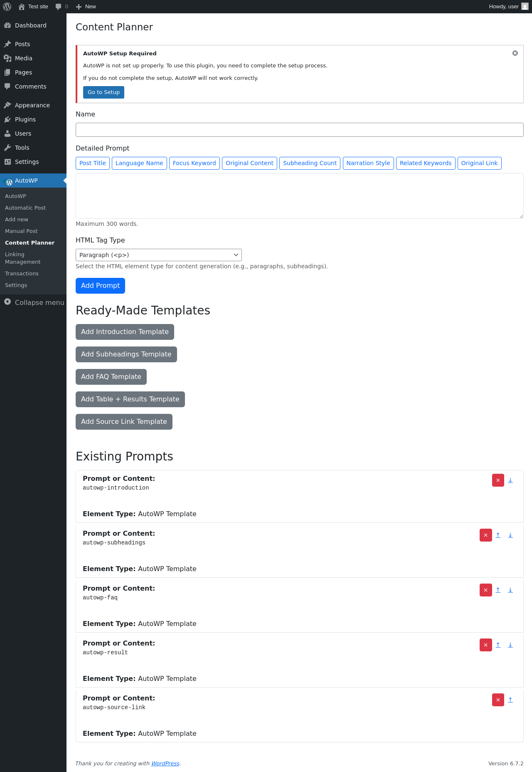Click into the Detailed Prompt textarea

pos(299,196)
